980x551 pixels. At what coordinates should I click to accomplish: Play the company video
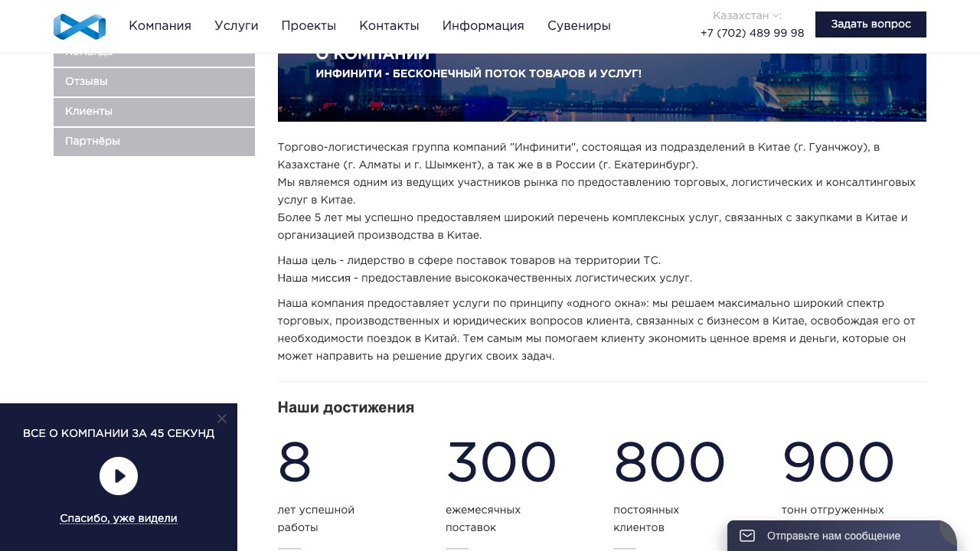coord(119,476)
